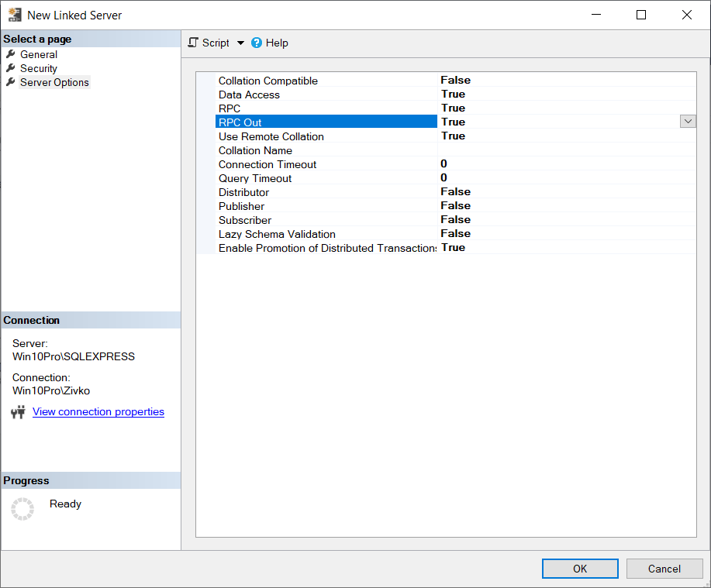The width and height of the screenshot is (711, 588).
Task: Click the icon before View connection properties
Action: coord(19,411)
